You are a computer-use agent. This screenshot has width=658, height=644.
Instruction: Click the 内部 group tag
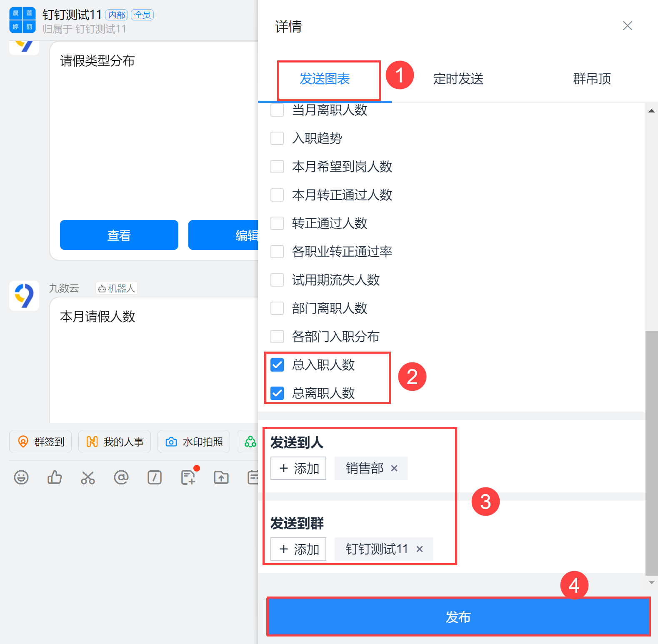(x=117, y=15)
